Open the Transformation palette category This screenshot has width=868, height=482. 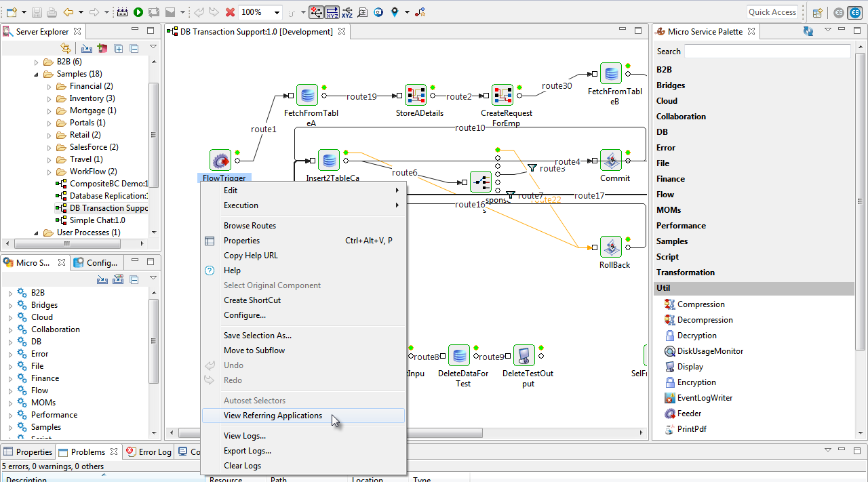685,273
